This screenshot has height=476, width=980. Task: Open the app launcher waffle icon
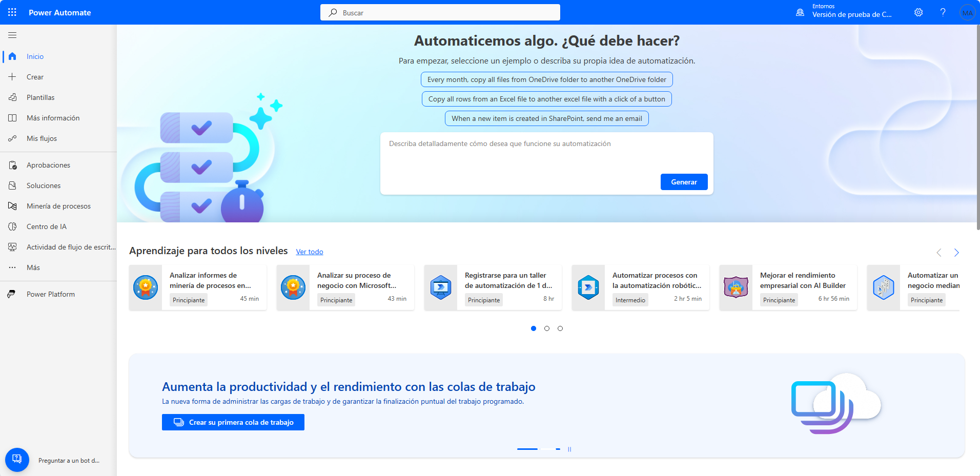click(x=12, y=12)
